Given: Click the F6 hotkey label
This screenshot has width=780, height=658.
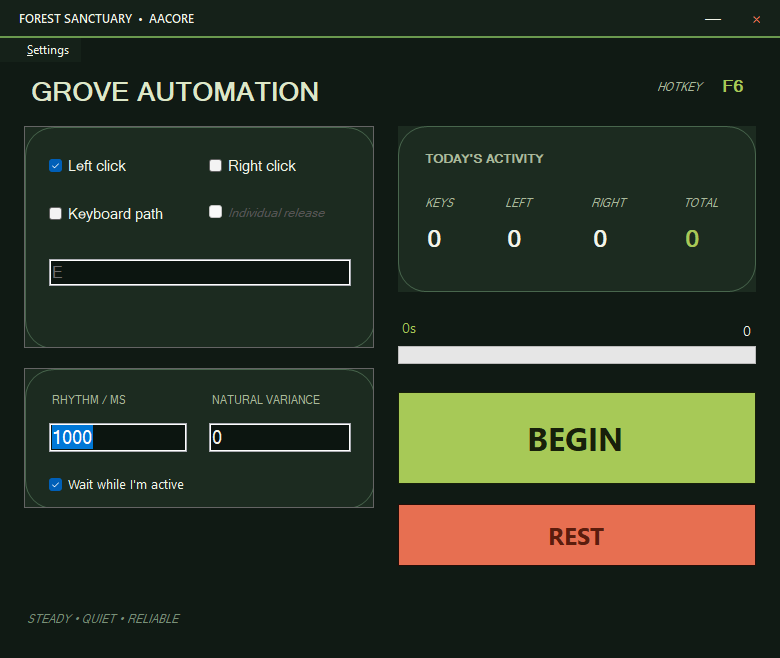Looking at the screenshot, I should (x=733, y=87).
